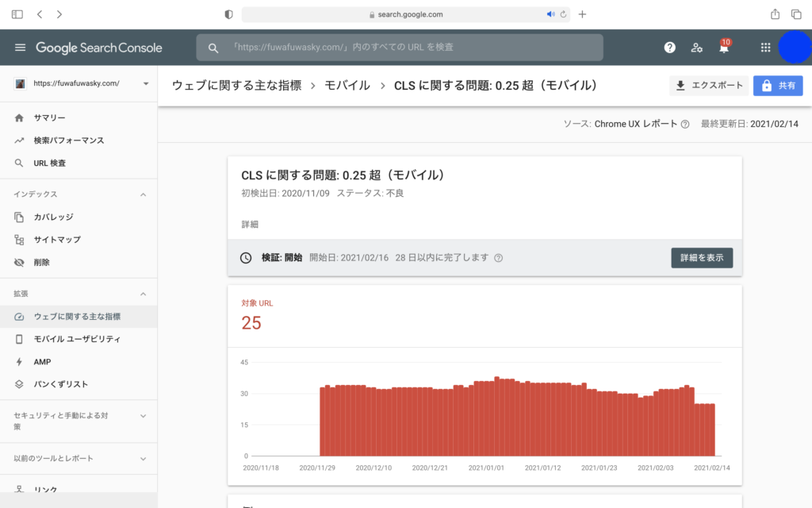
Task: Select ウェブに関する主な指標 sidebar item
Action: [x=79, y=317]
